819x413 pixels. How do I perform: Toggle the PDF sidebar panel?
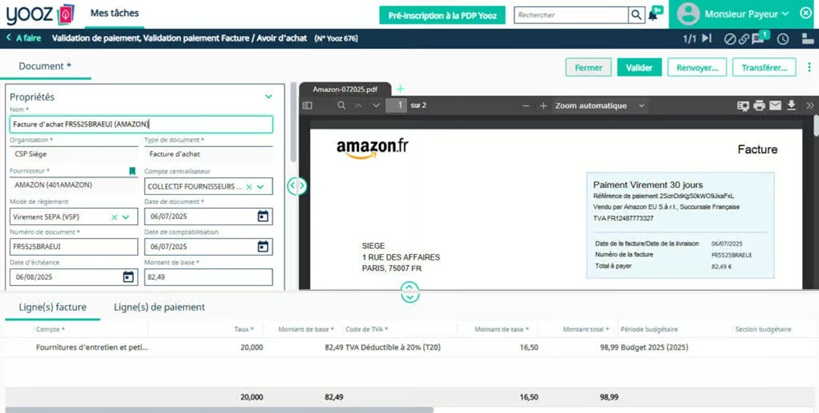click(308, 106)
